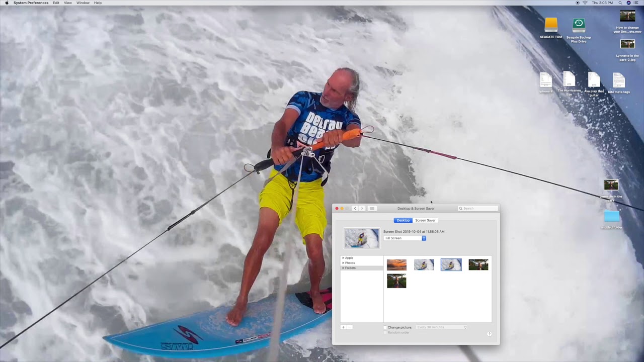Image resolution: width=644 pixels, height=362 pixels.
Task: Choose the park thumbnail under the sunset
Action: click(x=396, y=281)
